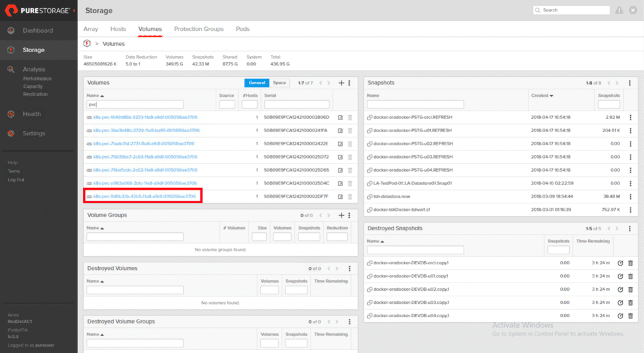Screen dimensions: 644x353
Task: Click the Pure Storage logo
Action: pos(38,10)
